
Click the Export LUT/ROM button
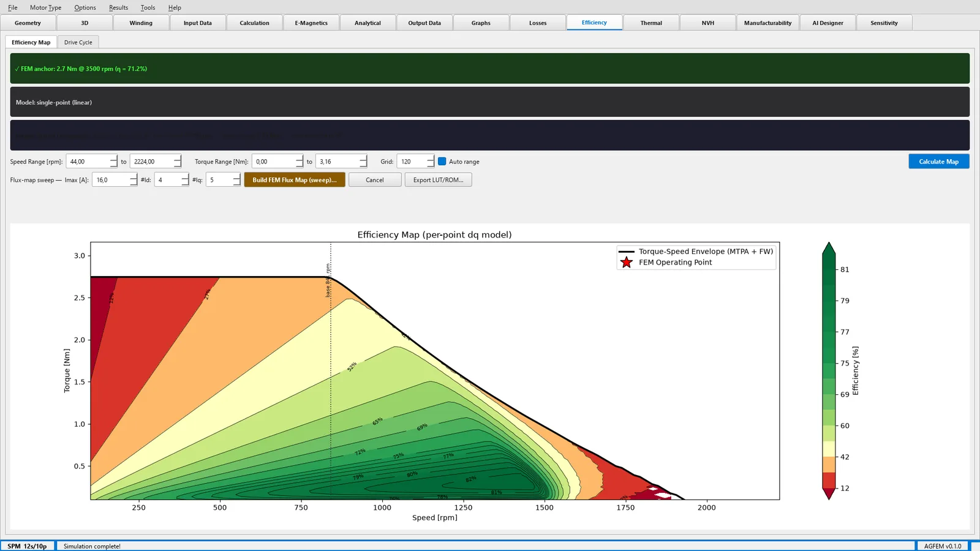coord(438,180)
